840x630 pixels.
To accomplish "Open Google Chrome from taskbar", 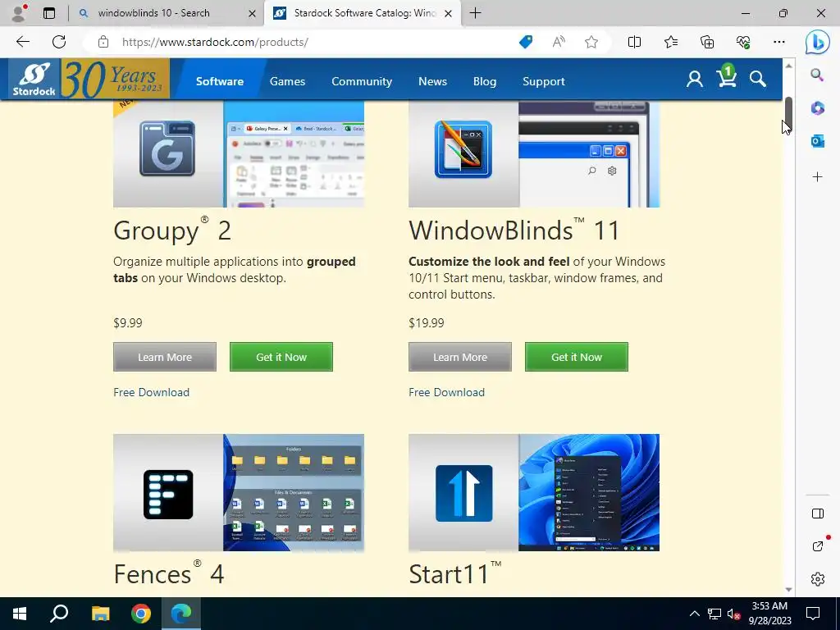I will point(141,614).
